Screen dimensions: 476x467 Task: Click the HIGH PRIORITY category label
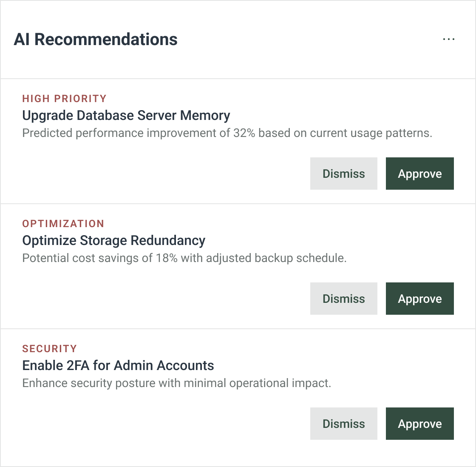click(x=64, y=99)
